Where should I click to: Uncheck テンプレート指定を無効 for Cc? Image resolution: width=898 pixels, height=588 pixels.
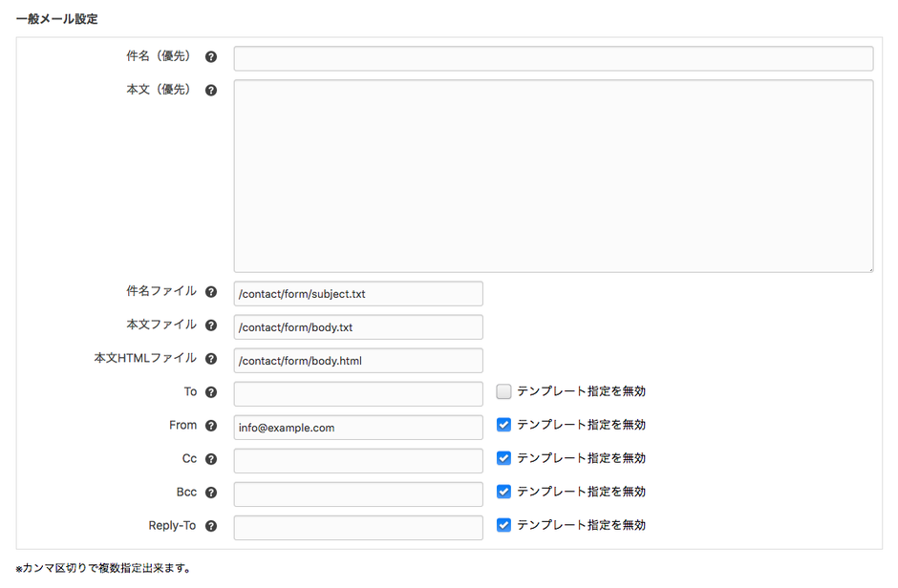point(504,458)
